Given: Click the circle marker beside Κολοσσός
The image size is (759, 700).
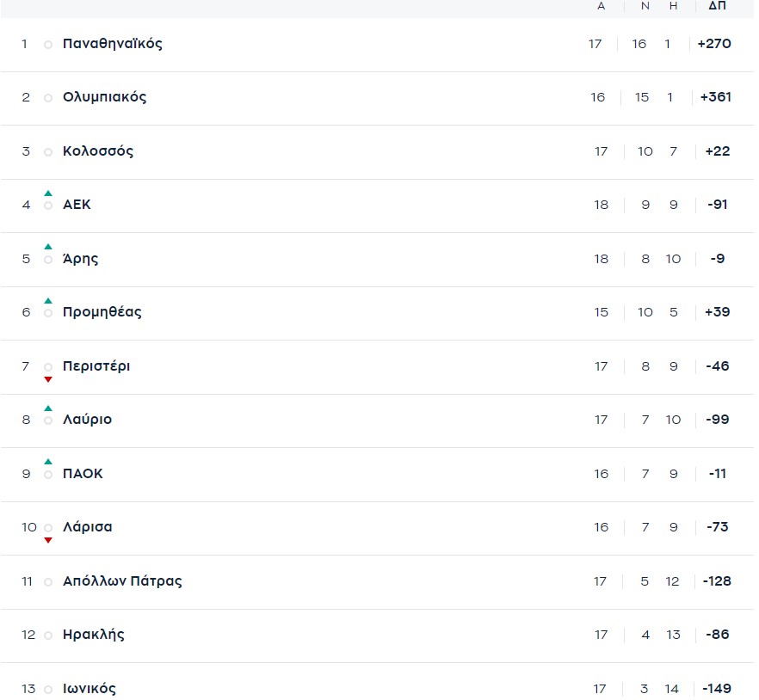Looking at the screenshot, I should [48, 152].
